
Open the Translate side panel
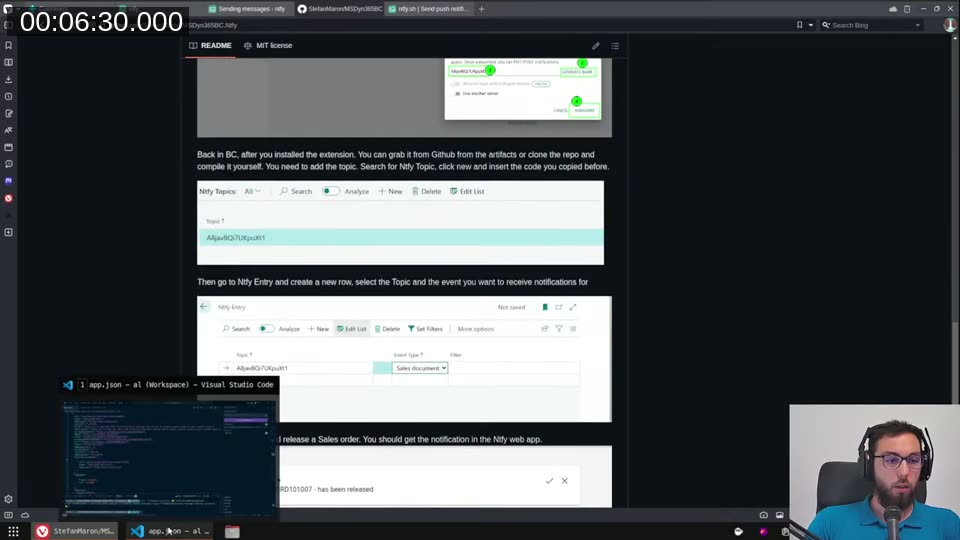click(x=9, y=130)
